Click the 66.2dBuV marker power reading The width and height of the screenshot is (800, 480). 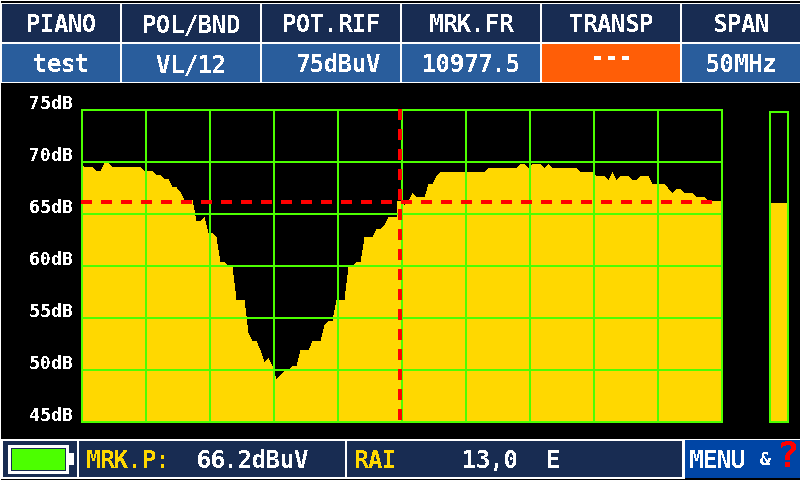pyautogui.click(x=252, y=460)
